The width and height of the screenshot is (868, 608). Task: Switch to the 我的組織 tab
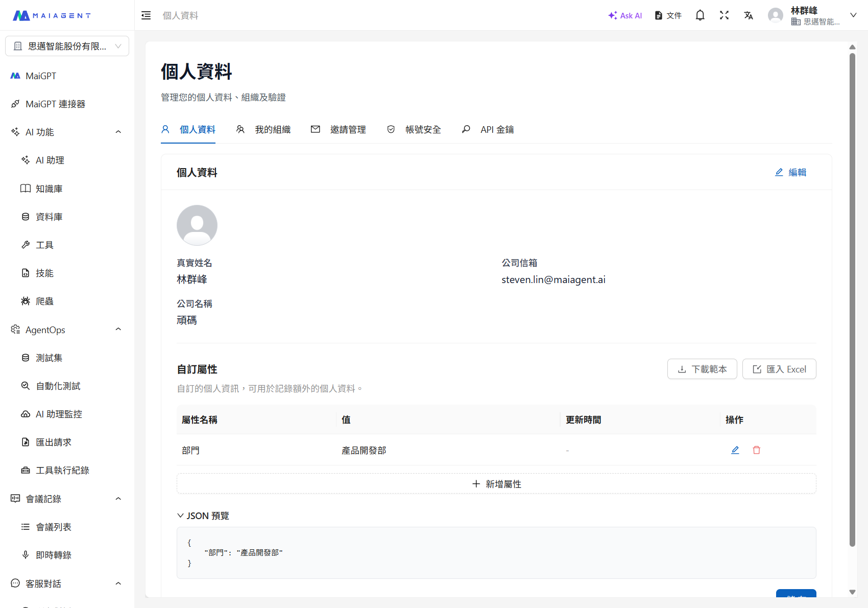point(263,130)
